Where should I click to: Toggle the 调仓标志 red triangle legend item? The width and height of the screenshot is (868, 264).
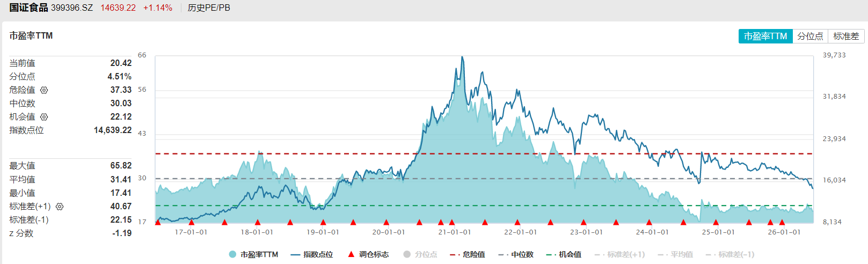point(368,254)
